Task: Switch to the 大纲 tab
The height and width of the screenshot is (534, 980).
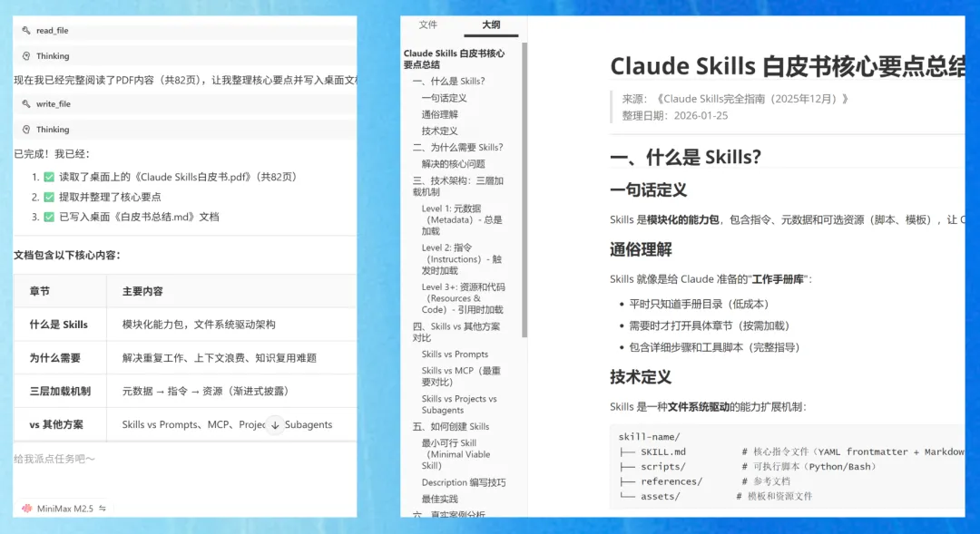Action: 491,24
